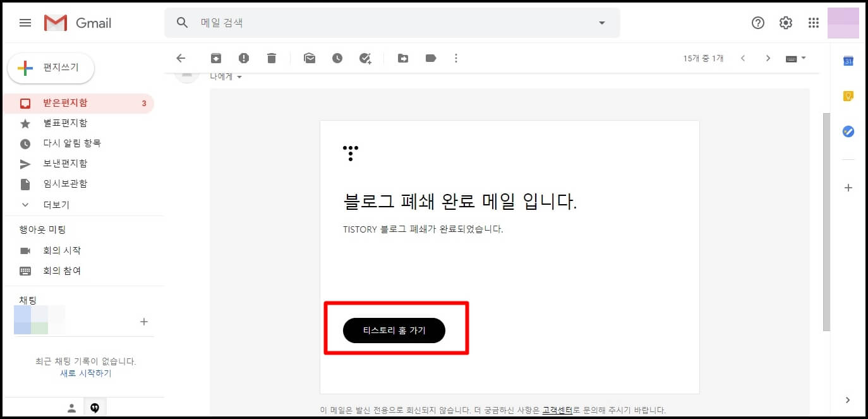Open the settings gear icon
Viewport: 868px width, 419px height.
tap(786, 23)
